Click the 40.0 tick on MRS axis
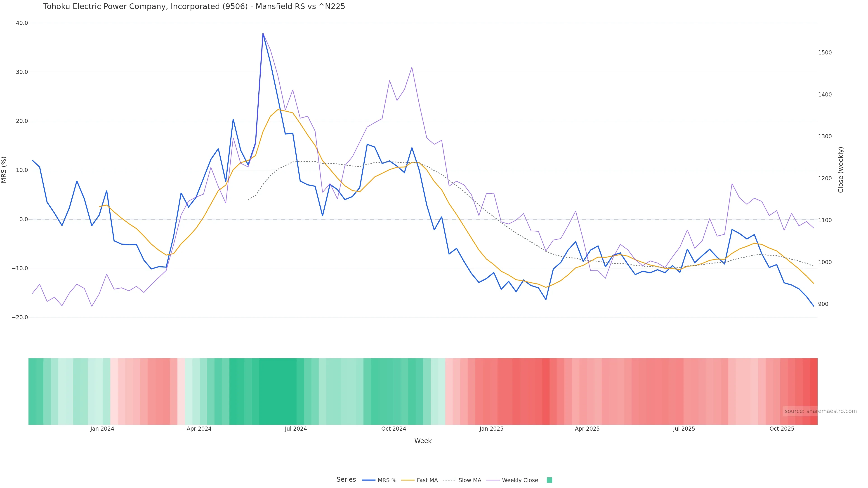The height and width of the screenshot is (488, 868). pyautogui.click(x=22, y=23)
